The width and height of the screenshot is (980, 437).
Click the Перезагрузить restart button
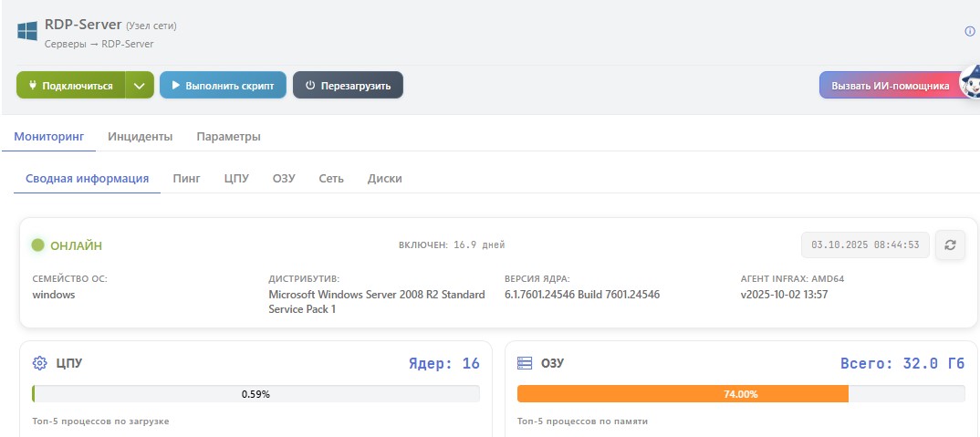coord(348,86)
